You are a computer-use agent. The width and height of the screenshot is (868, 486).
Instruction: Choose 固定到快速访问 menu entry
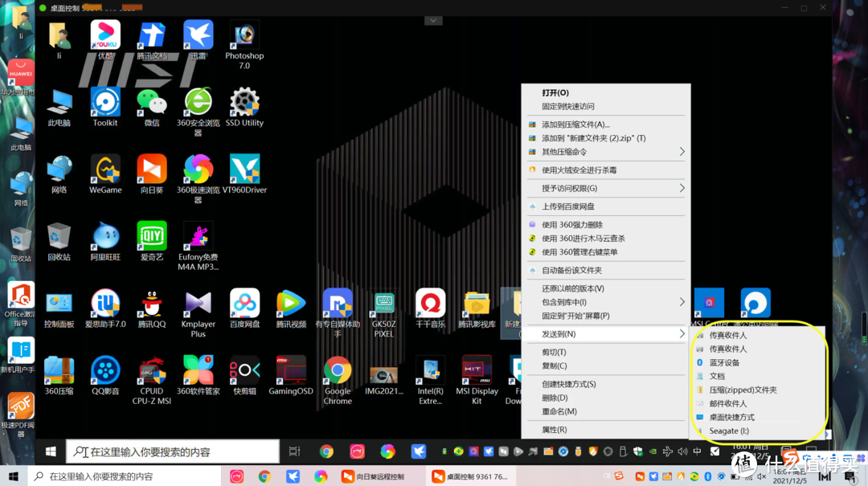[606, 106]
